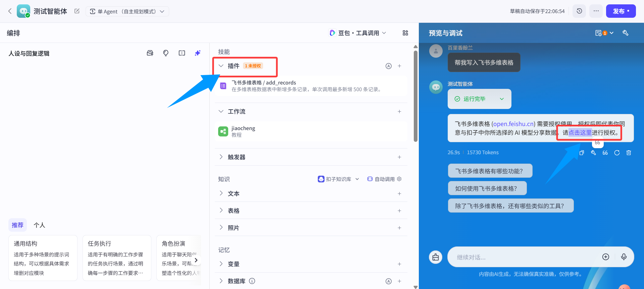Edit the 测试智能体 name with pencil icon
644x289 pixels.
[77, 11]
